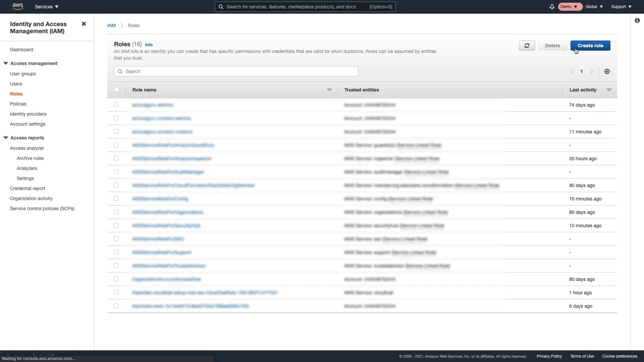Click the '6 days ago' activity cell
The height and width of the screenshot is (362, 644).
[581, 306]
